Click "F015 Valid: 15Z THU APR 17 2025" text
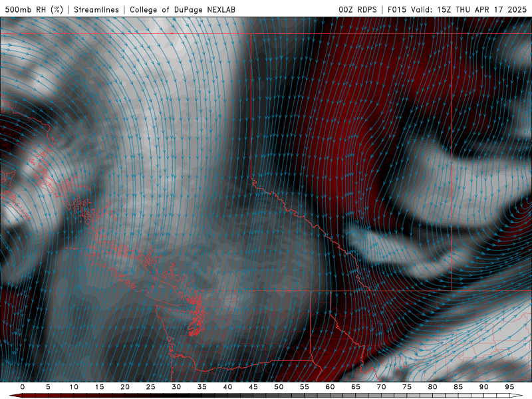Screen dimensions: 532x399 457,9
